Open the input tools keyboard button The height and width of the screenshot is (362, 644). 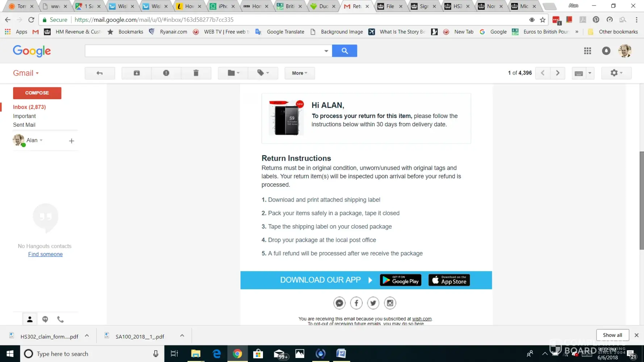pyautogui.click(x=579, y=73)
